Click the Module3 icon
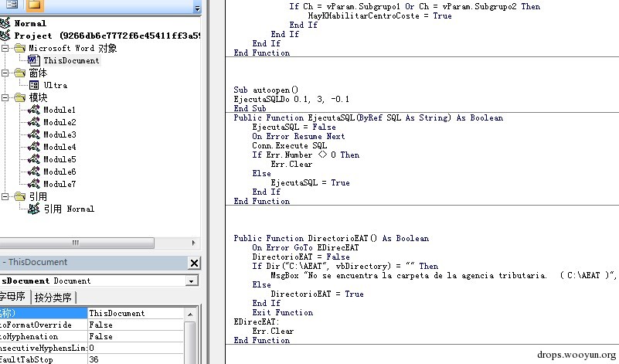Screen dimensions: 619x364 point(33,134)
